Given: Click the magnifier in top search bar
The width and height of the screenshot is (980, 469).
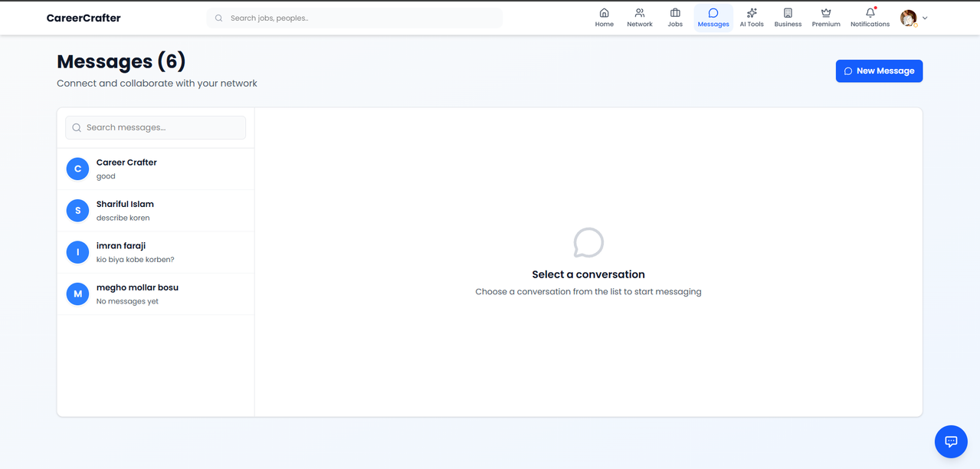Looking at the screenshot, I should coord(219,18).
